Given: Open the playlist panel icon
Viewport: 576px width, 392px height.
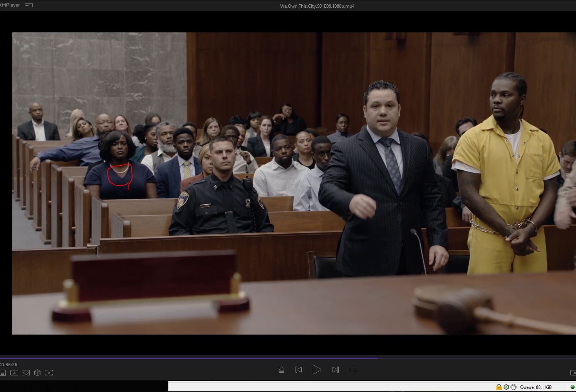Looking at the screenshot, I should [x=3, y=373].
